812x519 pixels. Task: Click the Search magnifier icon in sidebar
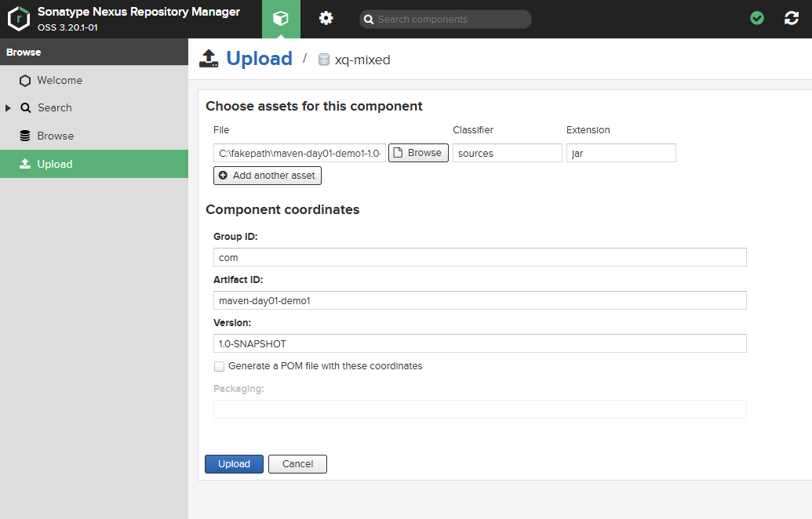point(25,107)
